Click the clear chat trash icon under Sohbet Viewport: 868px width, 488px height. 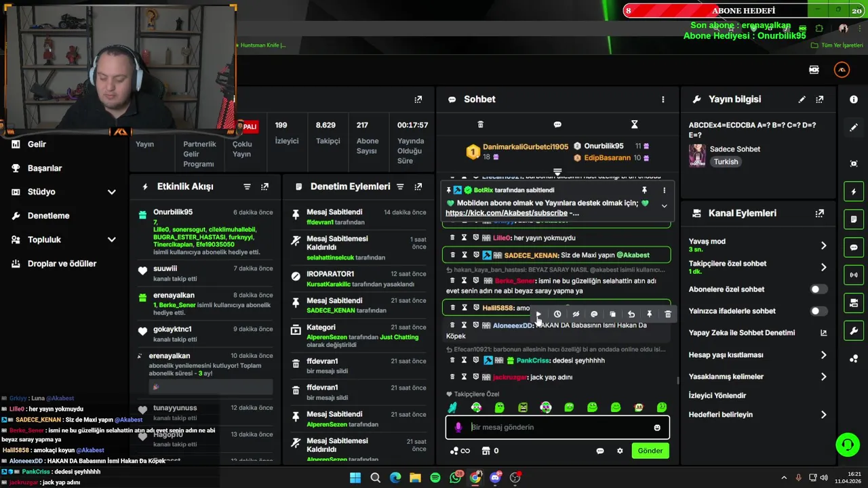480,125
